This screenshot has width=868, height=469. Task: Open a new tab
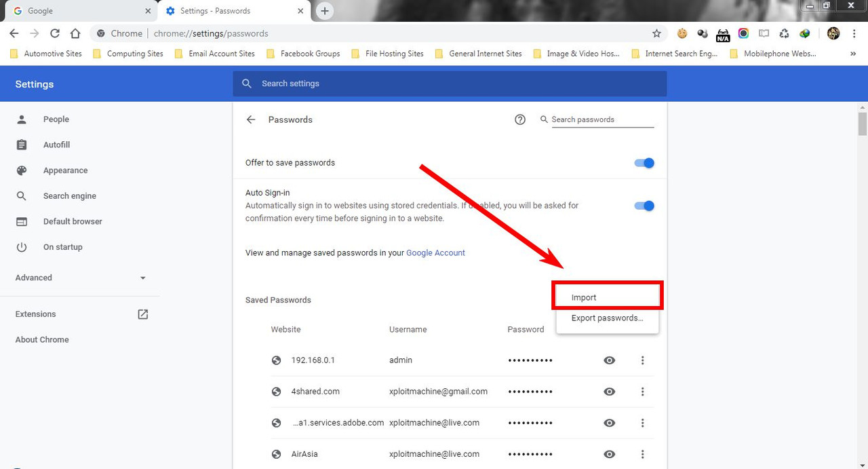point(325,11)
